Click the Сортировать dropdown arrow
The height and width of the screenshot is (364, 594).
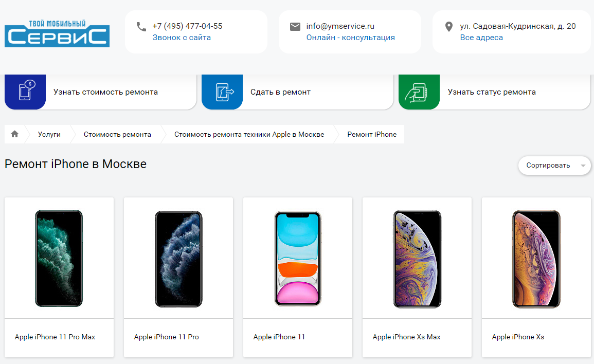tap(583, 166)
